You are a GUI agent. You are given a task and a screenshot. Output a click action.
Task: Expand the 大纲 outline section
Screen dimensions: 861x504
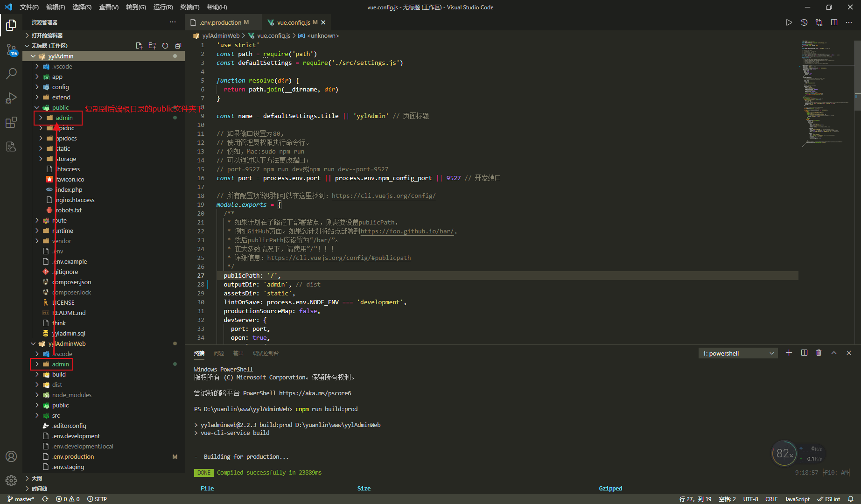coord(36,478)
